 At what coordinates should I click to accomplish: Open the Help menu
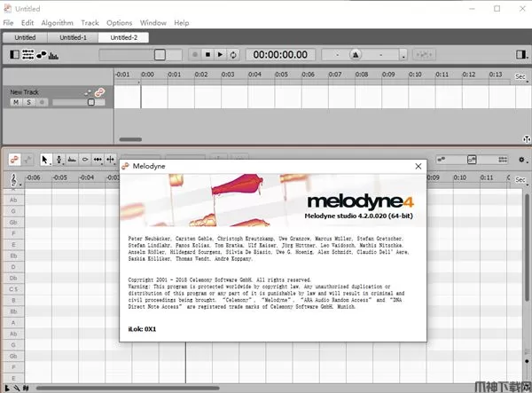pos(182,23)
